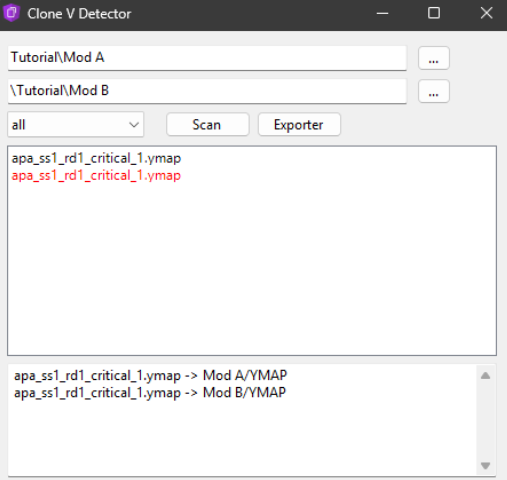The height and width of the screenshot is (480, 507).
Task: Click the log panel scroll up arrow
Action: [486, 376]
